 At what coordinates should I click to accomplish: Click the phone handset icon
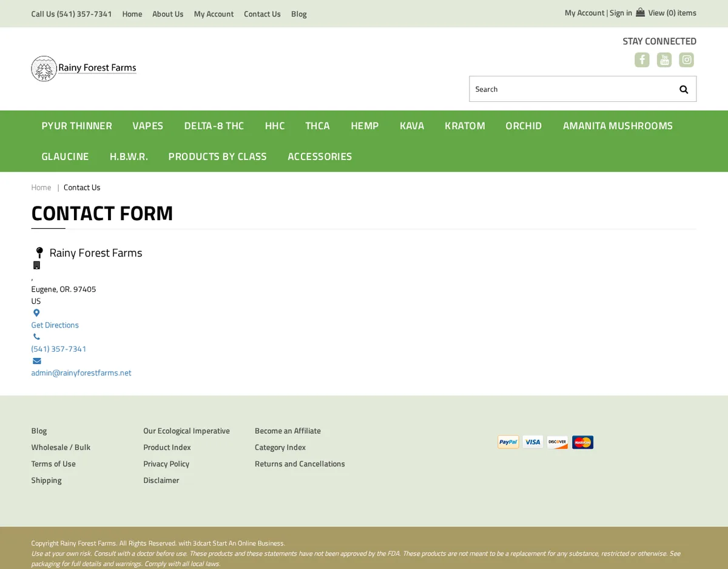(x=36, y=337)
